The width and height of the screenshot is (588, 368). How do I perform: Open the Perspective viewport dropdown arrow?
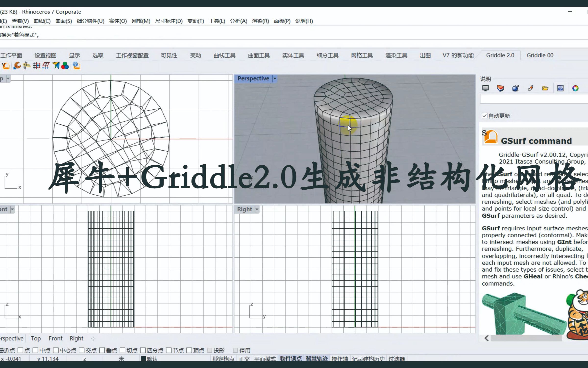tap(275, 79)
